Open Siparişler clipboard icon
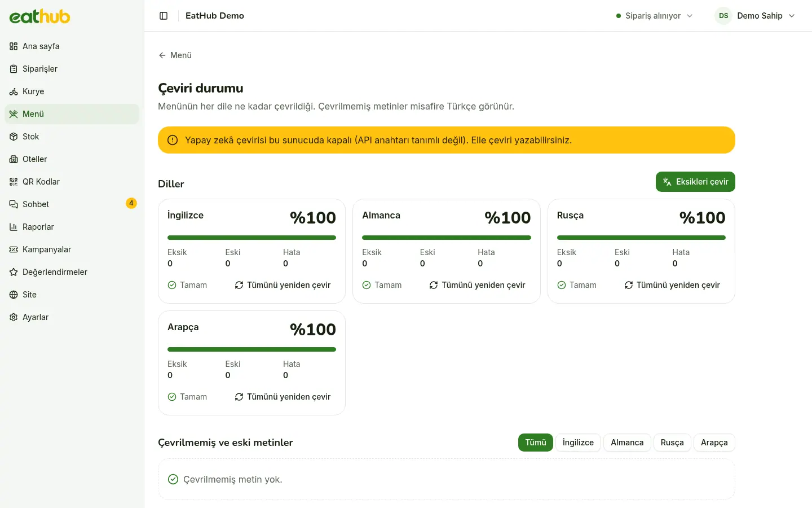 [x=14, y=69]
